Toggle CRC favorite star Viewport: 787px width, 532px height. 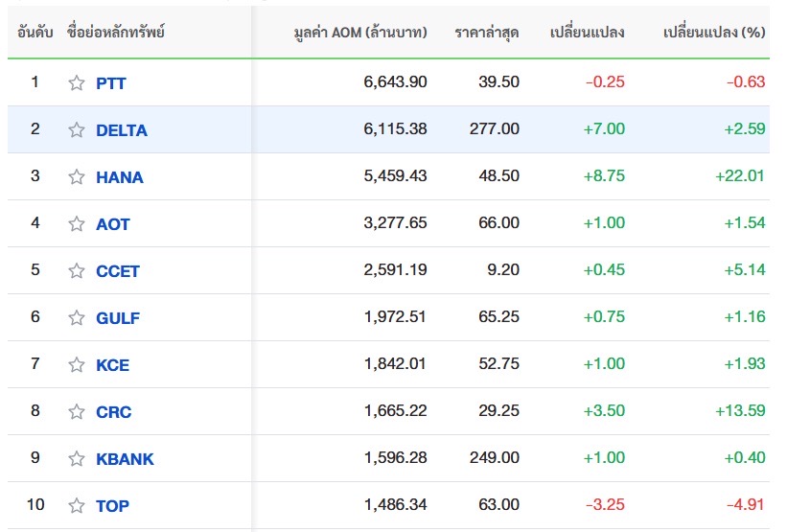[77, 411]
